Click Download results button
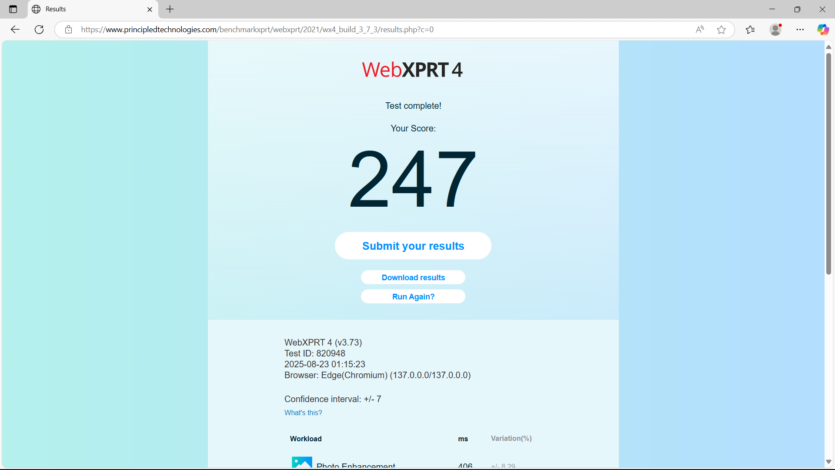 (413, 277)
